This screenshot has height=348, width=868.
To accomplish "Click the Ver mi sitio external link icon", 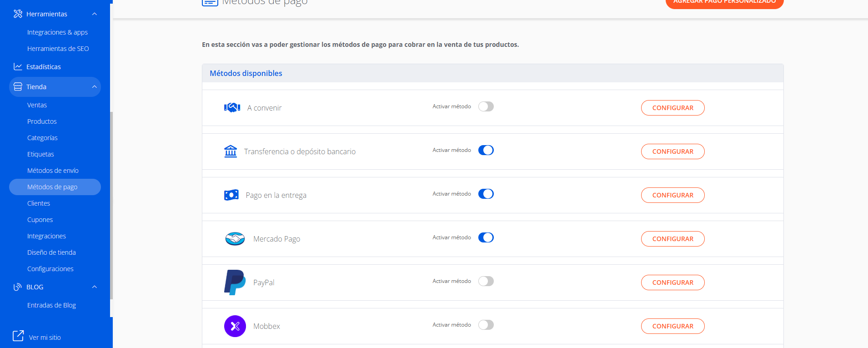I will click(18, 336).
